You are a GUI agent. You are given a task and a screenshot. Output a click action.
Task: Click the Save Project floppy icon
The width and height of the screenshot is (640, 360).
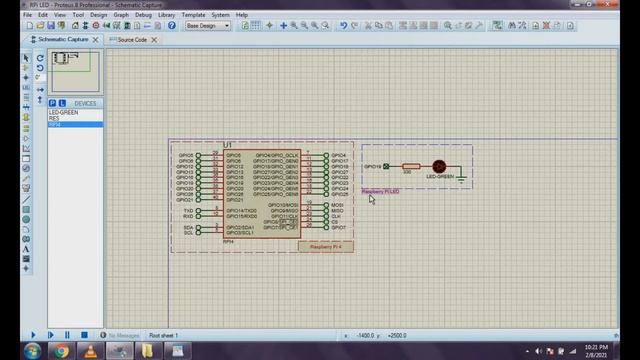51,26
